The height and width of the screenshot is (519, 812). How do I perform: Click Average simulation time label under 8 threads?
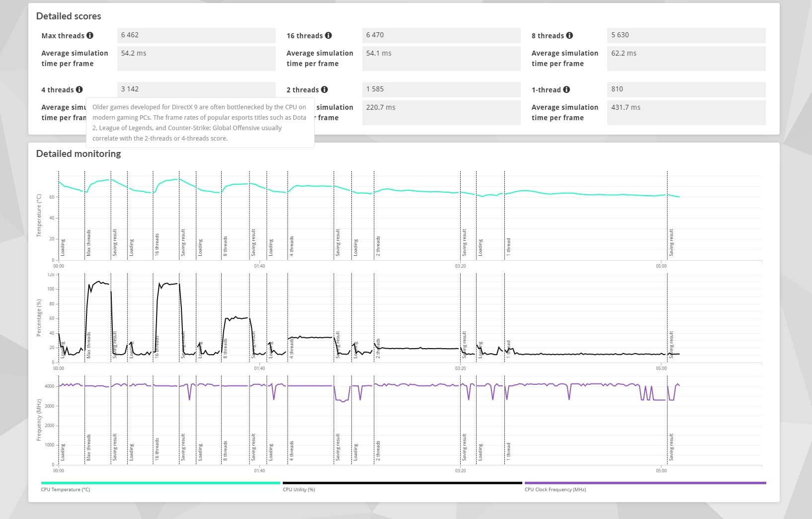[565, 58]
